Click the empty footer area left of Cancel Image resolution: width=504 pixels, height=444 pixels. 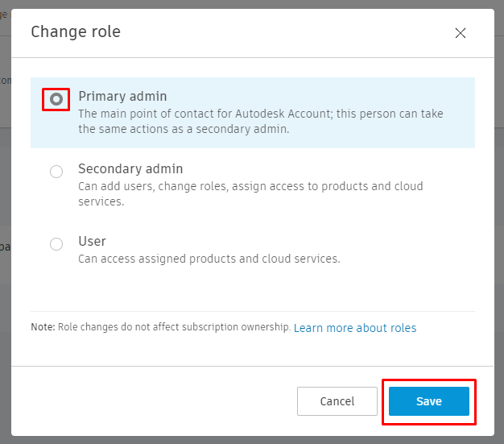click(x=161, y=401)
